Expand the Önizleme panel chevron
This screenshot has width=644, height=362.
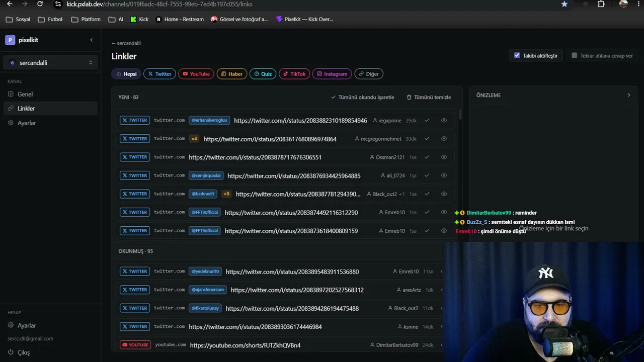pyautogui.click(x=628, y=95)
